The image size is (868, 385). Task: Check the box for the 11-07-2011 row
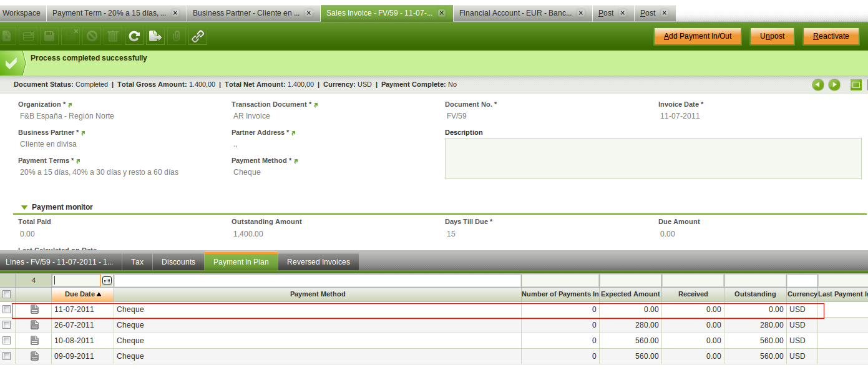click(7, 309)
